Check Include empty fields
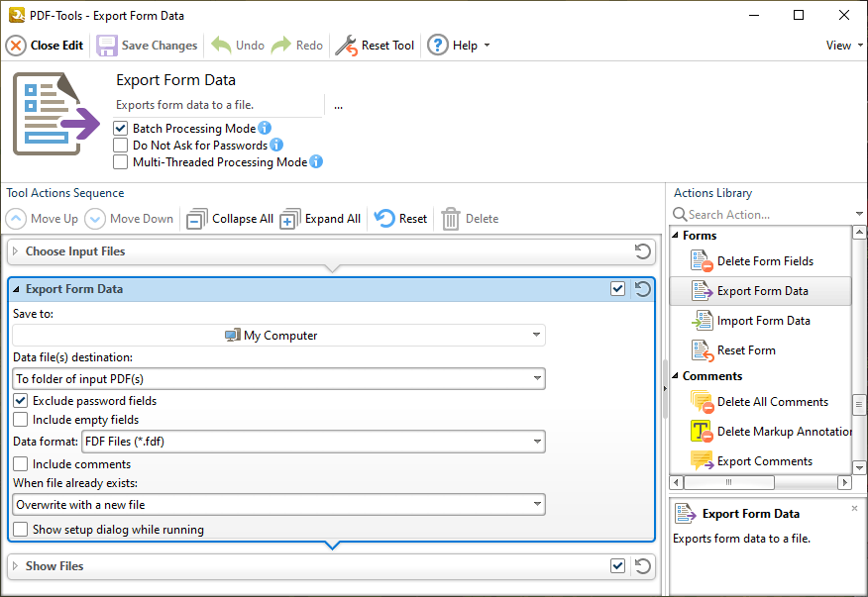The height and width of the screenshot is (597, 868). click(21, 420)
